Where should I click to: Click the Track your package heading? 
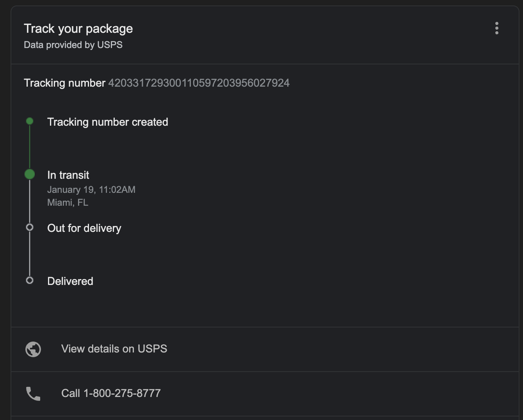pyautogui.click(x=78, y=28)
